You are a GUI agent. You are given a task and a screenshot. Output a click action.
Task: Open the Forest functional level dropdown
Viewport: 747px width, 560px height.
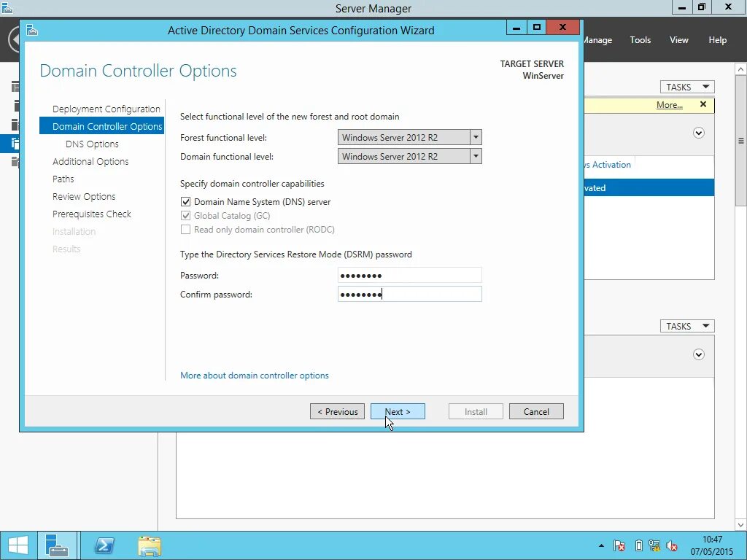point(475,137)
